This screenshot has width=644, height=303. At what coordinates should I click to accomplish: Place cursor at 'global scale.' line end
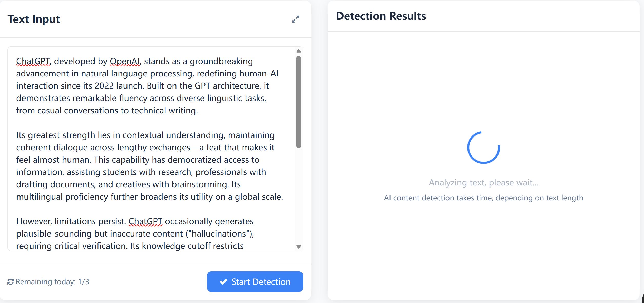(284, 197)
